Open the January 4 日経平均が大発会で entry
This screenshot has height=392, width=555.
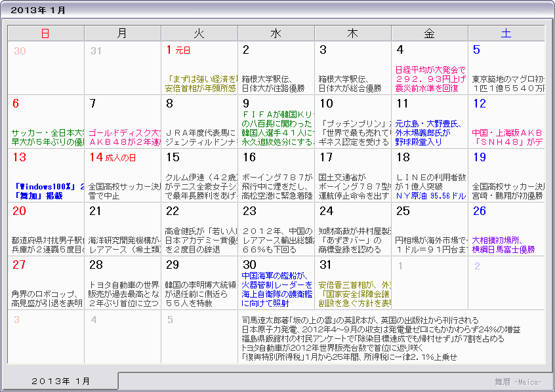coord(430,79)
